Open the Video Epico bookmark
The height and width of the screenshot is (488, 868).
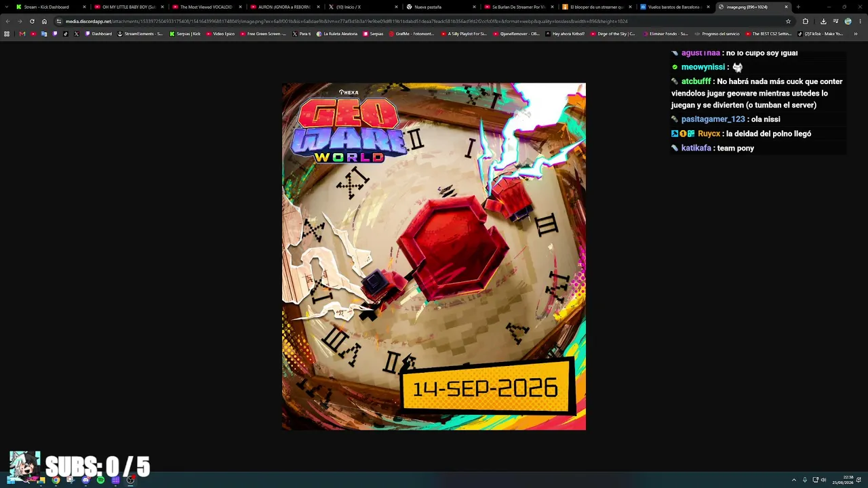coord(220,34)
